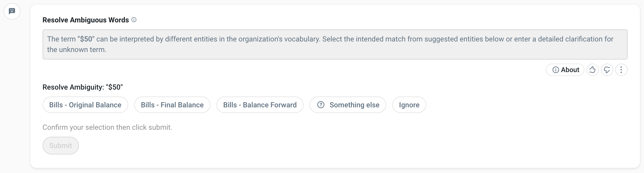Click the speech-bubble assistant icon on the left
644x173 pixels.
(12, 11)
